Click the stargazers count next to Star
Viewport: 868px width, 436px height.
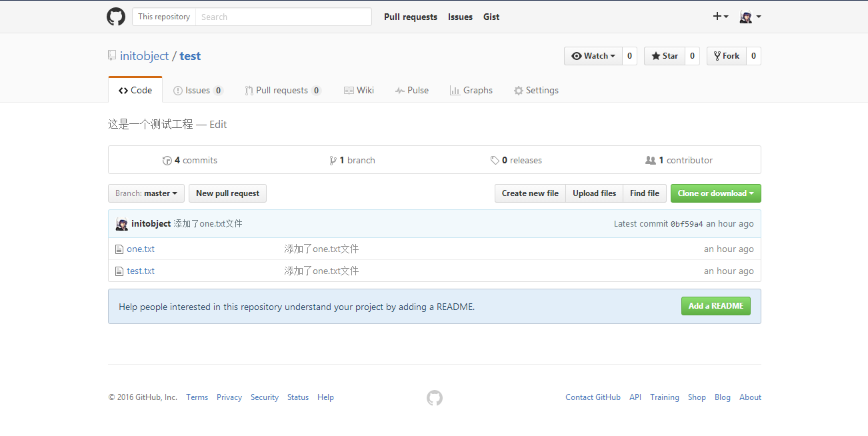(693, 56)
